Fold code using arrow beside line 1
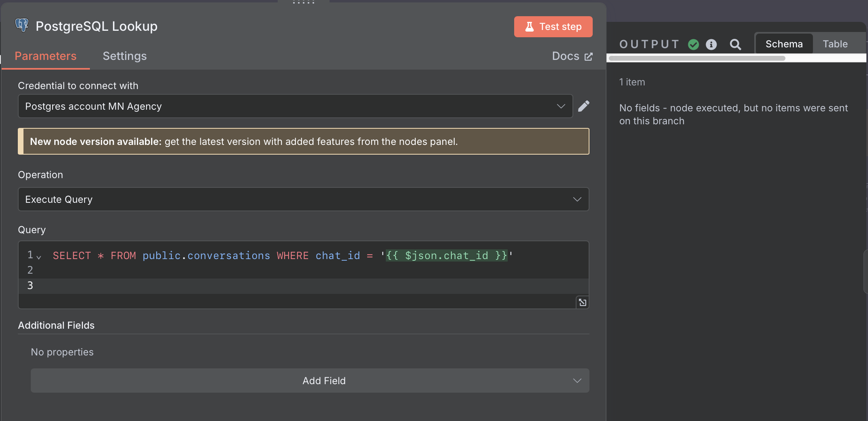The height and width of the screenshot is (421, 868). [39, 257]
